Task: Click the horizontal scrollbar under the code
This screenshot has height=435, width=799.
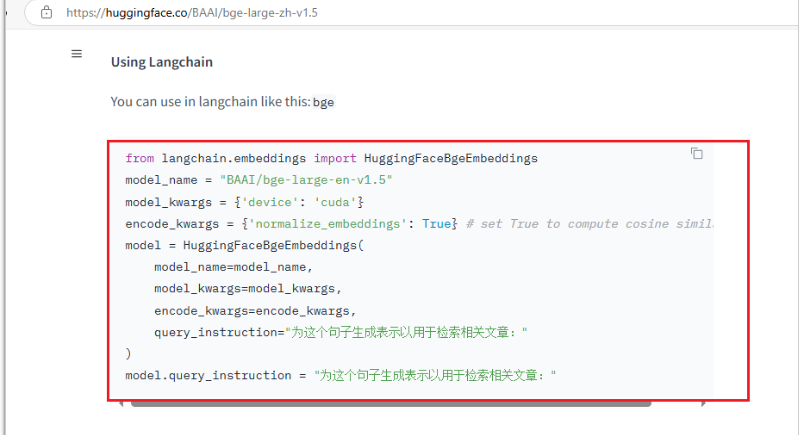Action: tap(391, 404)
